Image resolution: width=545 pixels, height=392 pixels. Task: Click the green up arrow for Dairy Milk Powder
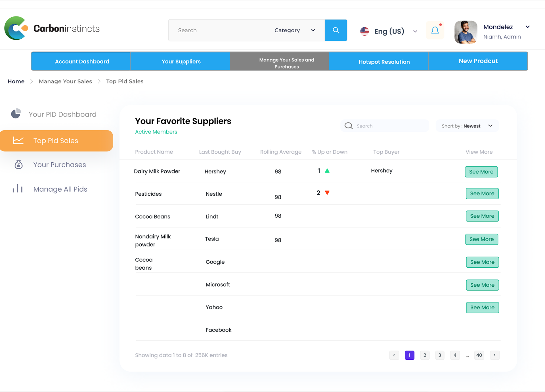pos(327,171)
